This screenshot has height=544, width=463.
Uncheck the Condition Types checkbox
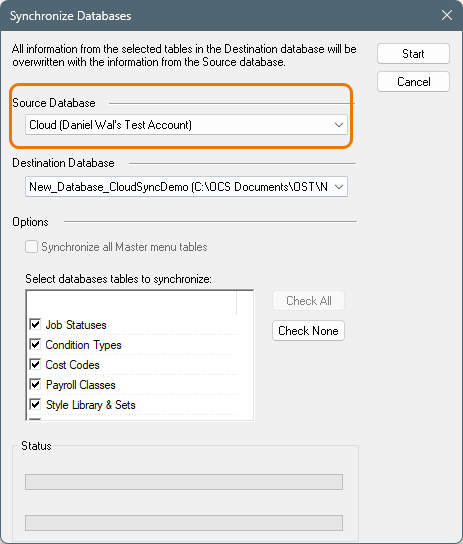(x=35, y=345)
